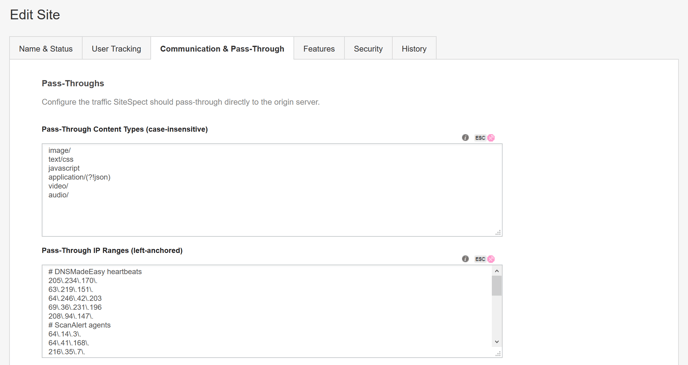This screenshot has width=688, height=365.
Task: Click resize handle of IP Ranges textarea
Action: tap(498, 353)
